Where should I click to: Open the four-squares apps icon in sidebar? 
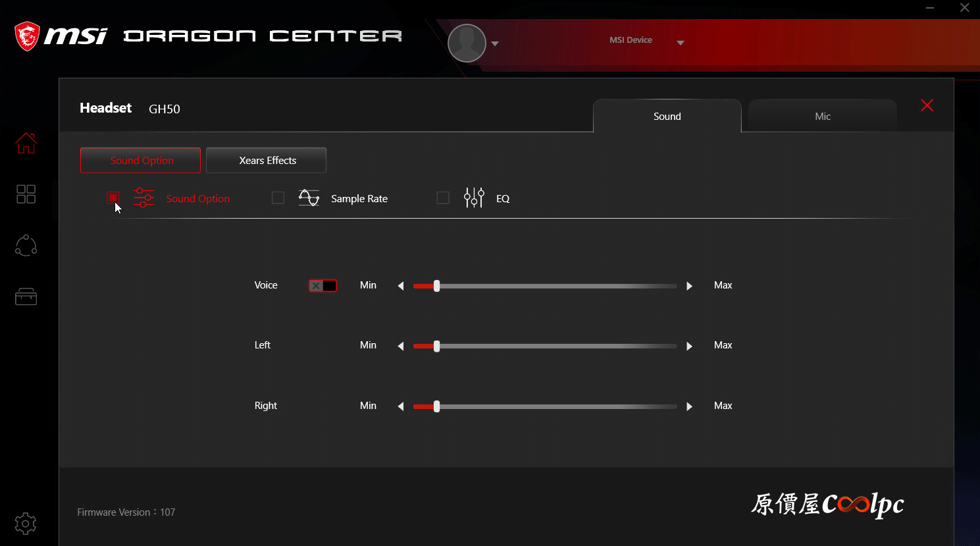click(x=26, y=194)
